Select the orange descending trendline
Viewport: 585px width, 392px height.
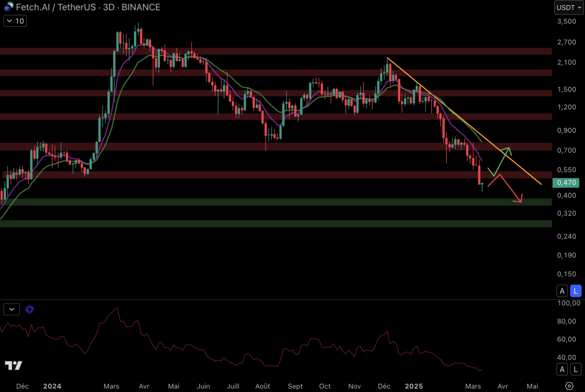coord(464,121)
